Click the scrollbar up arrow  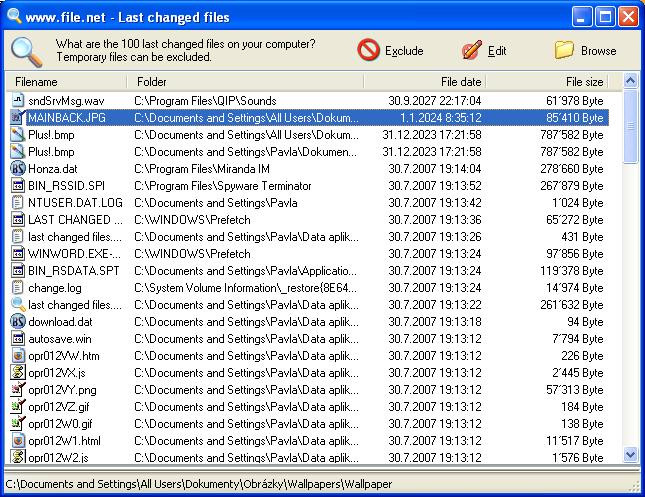coord(630,81)
